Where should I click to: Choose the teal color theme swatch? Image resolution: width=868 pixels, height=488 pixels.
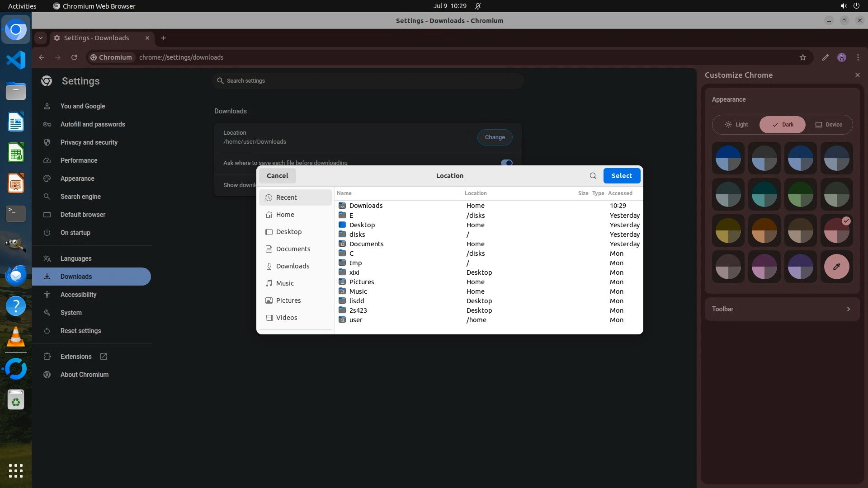764,194
